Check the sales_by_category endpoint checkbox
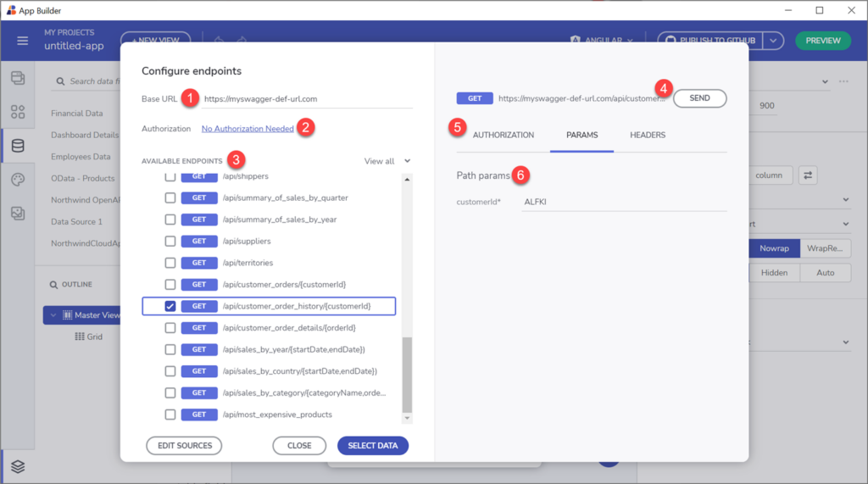The width and height of the screenshot is (868, 484). (x=170, y=392)
